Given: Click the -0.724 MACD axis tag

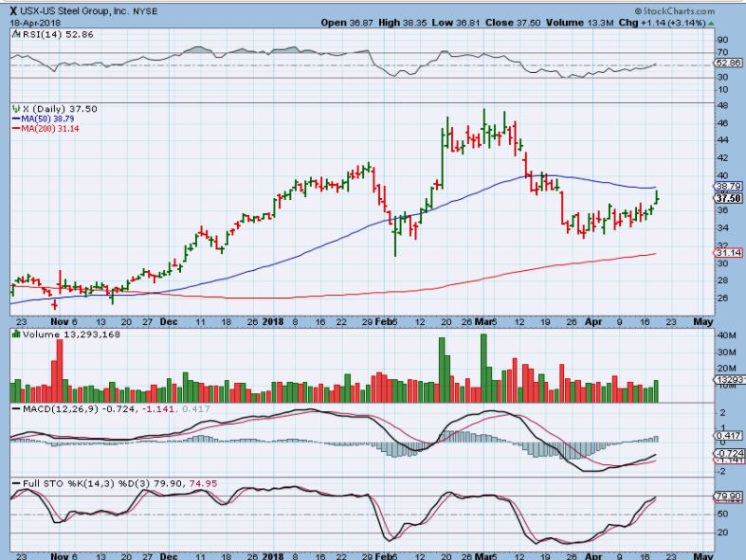Looking at the screenshot, I should tap(729, 453).
